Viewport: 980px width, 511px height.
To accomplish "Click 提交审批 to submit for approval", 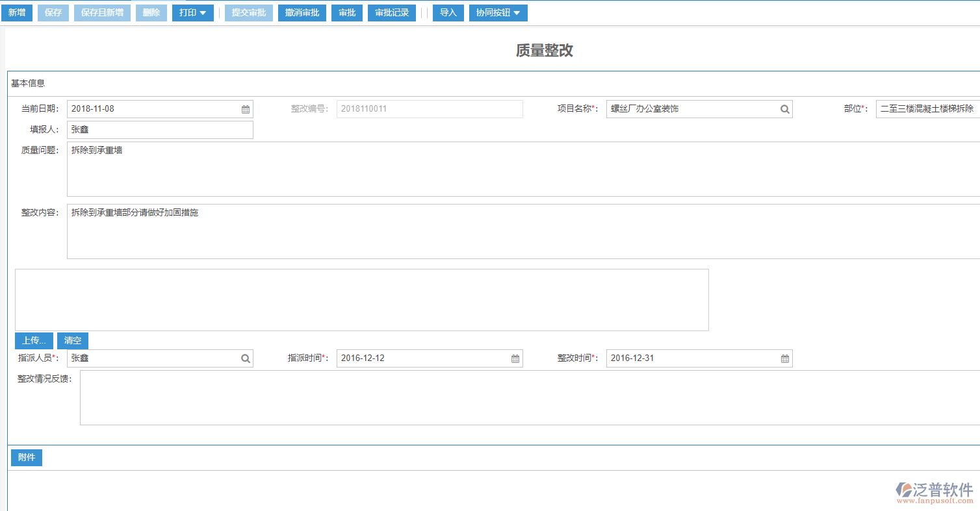I will [248, 12].
